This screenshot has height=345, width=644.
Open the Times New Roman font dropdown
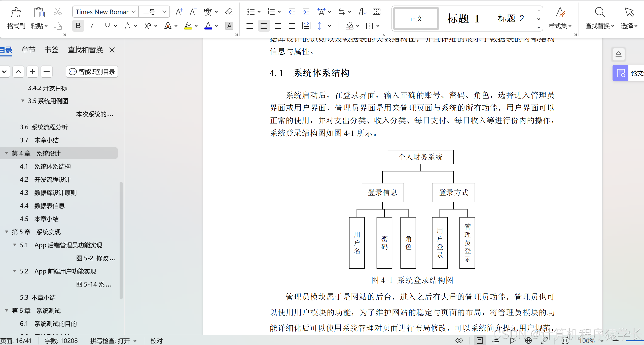click(x=134, y=12)
